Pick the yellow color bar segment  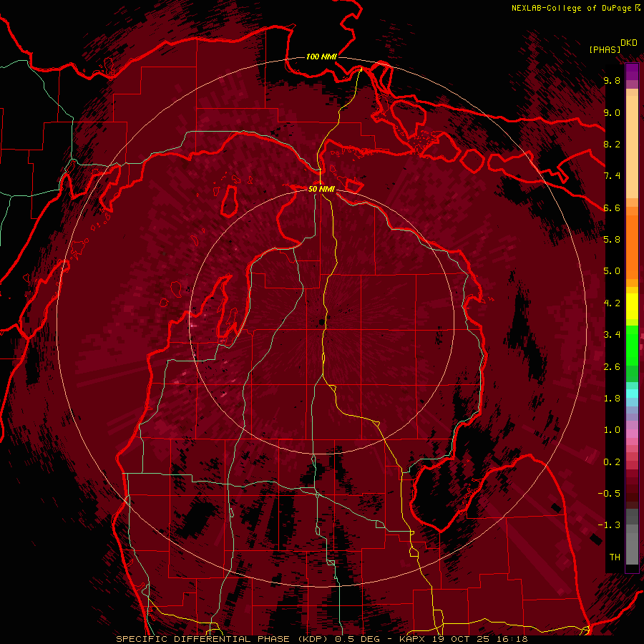tap(632, 306)
